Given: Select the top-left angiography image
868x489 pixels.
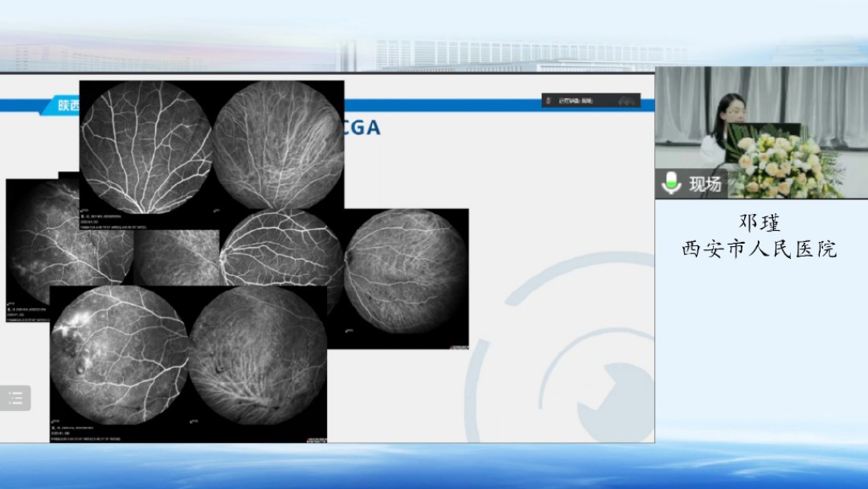Looking at the screenshot, I should [x=145, y=147].
